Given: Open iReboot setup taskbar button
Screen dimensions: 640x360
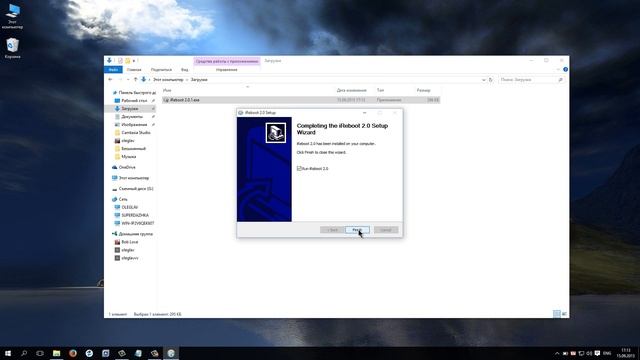Looking at the screenshot, I should pos(171,353).
